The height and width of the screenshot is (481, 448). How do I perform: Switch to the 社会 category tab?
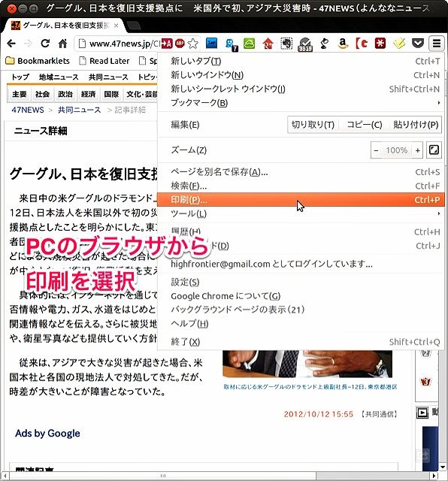coord(42,94)
